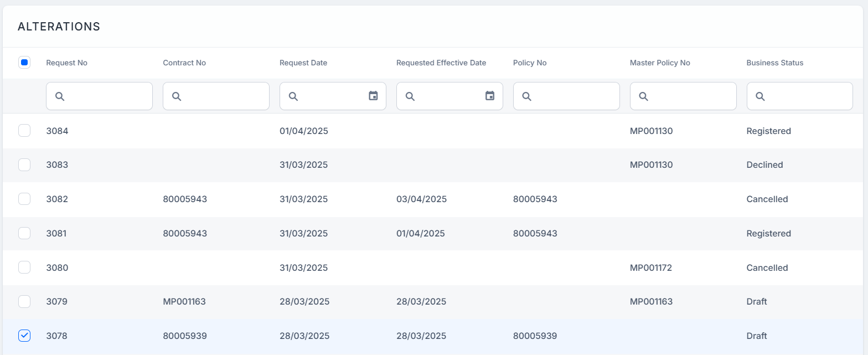This screenshot has width=868, height=355.
Task: Sort by the Request No column header
Action: (x=66, y=63)
